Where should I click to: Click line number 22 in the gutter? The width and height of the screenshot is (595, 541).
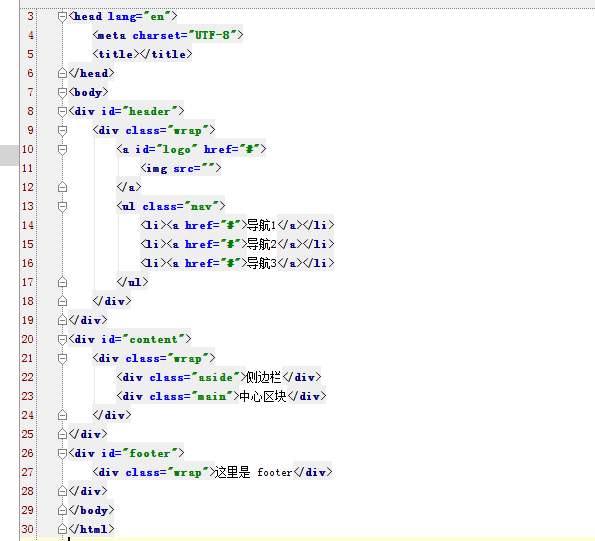click(28, 377)
